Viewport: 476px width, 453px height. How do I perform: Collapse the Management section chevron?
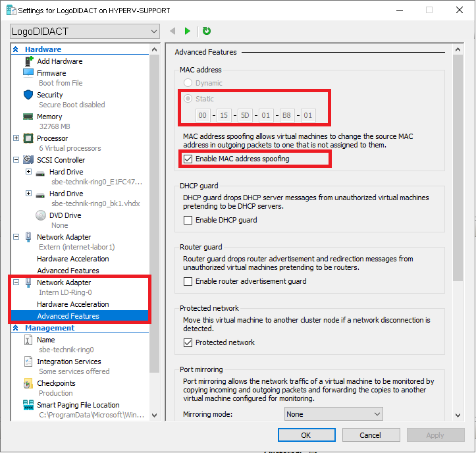[x=16, y=328]
